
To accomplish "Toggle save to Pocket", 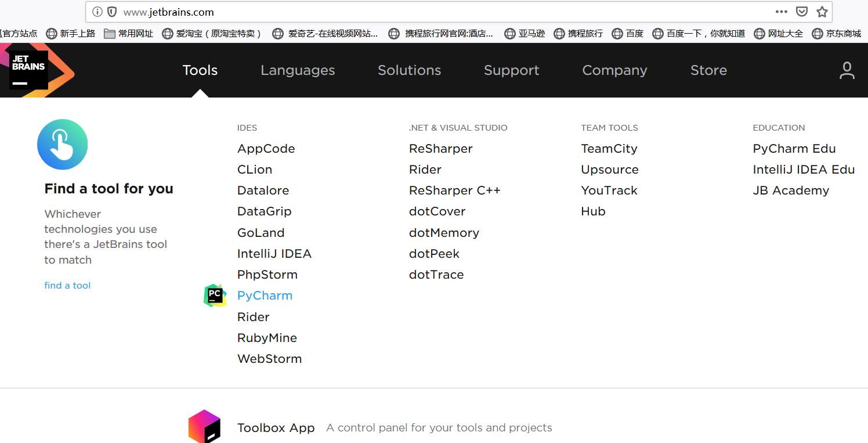I will tap(802, 12).
